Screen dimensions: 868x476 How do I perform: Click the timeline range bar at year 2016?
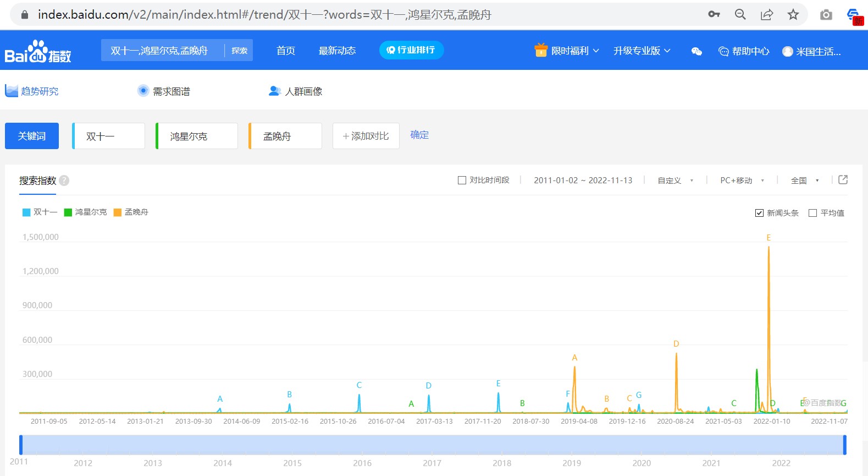coord(362,445)
